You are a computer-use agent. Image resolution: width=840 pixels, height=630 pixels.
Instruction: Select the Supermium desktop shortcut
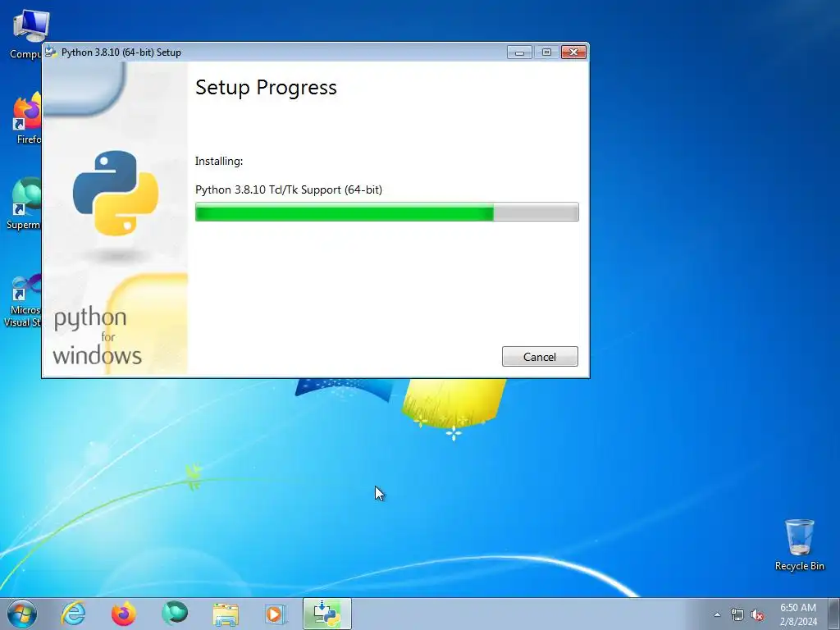tap(24, 204)
